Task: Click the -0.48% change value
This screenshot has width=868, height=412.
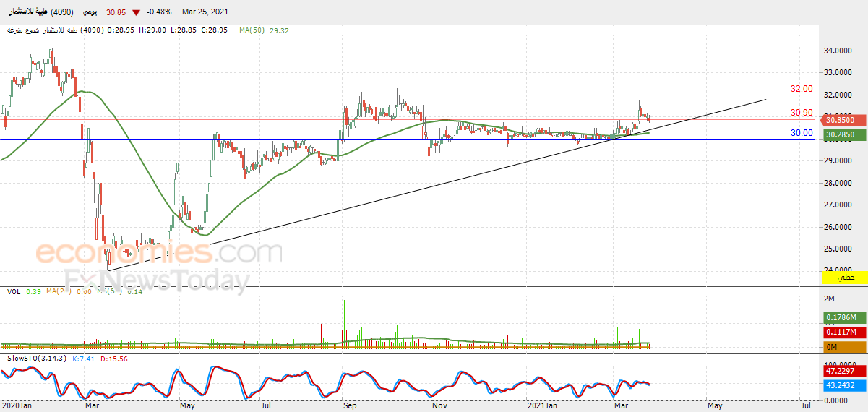Action: point(158,12)
